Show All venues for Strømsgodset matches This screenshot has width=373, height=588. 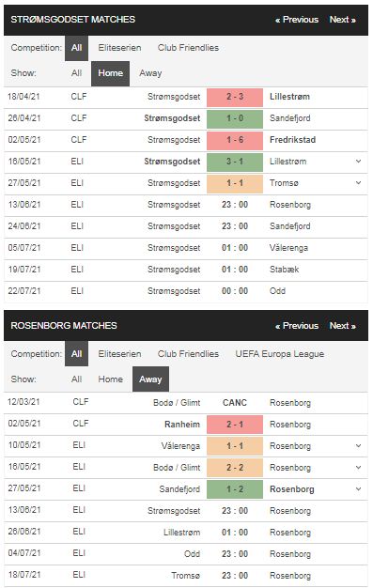click(x=76, y=73)
